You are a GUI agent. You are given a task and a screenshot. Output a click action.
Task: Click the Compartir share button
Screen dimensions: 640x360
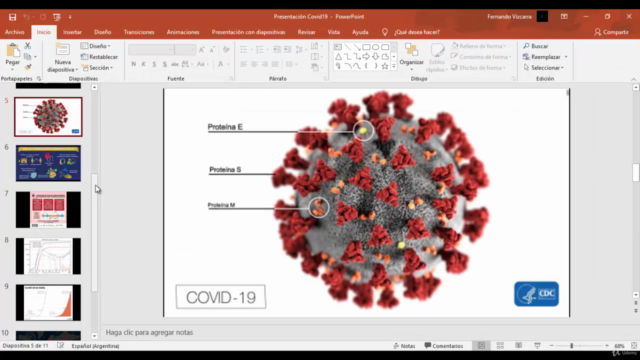(x=611, y=32)
